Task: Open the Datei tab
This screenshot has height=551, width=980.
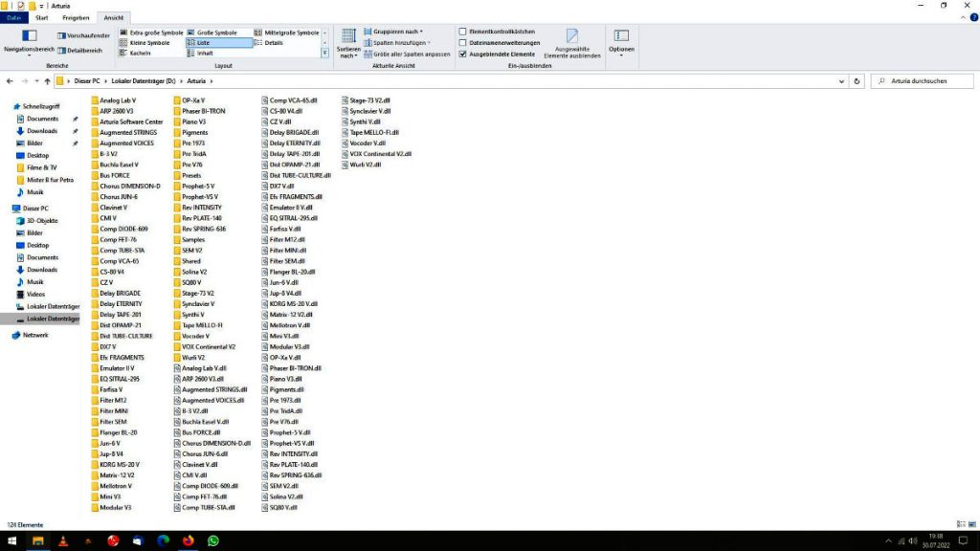Action: tap(13, 18)
